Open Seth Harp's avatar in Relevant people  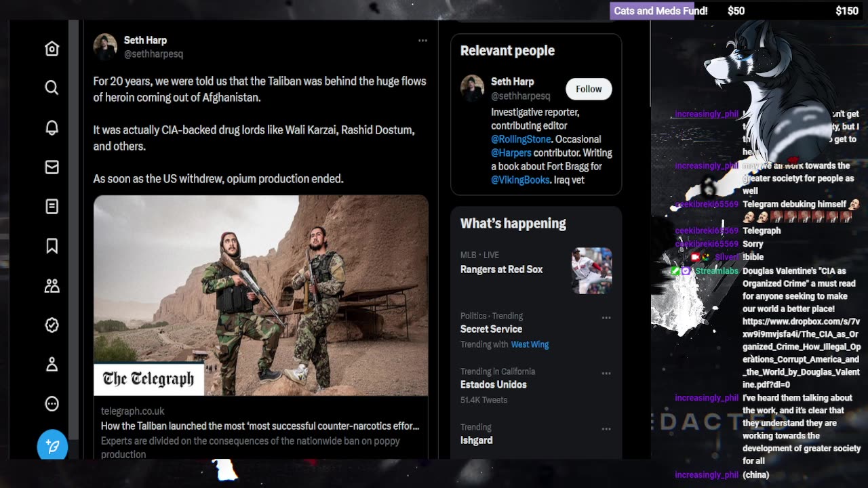[472, 87]
